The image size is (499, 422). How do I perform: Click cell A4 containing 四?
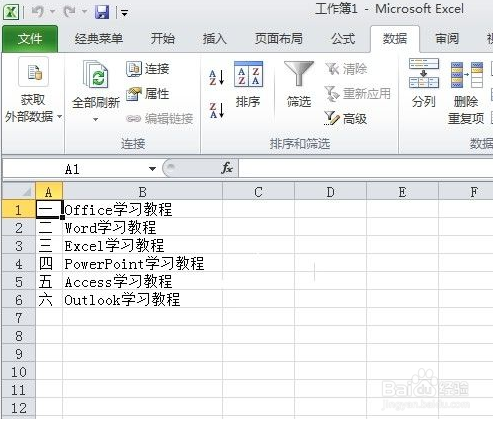pos(49,264)
